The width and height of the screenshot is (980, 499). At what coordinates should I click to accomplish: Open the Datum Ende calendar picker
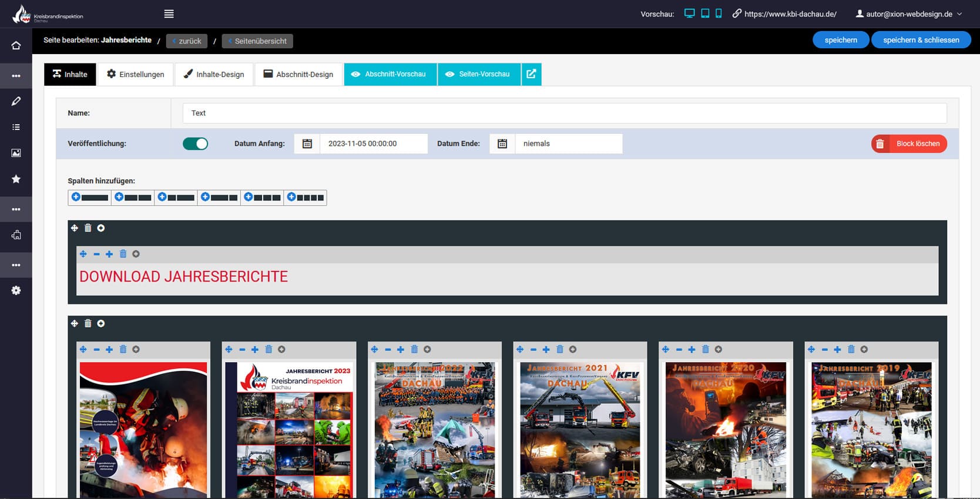coord(502,143)
